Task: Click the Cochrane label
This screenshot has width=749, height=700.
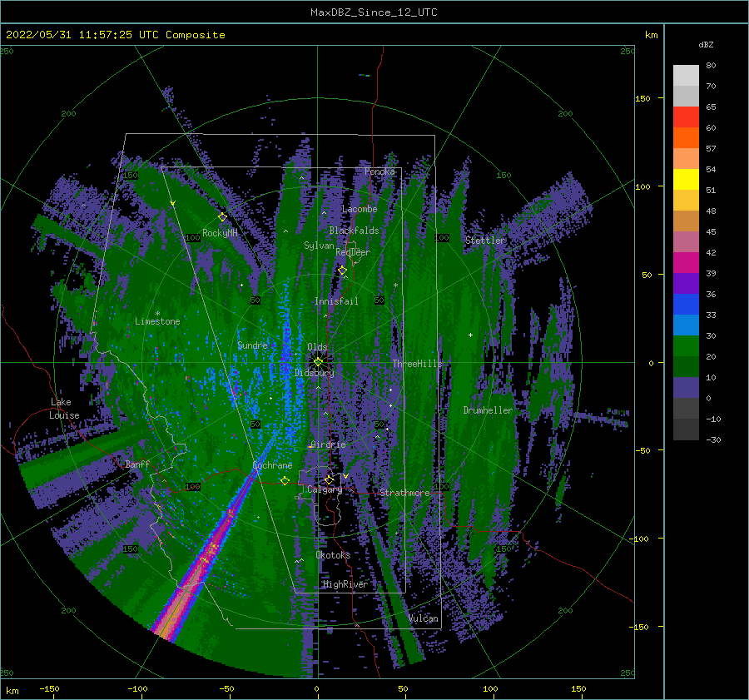Action: (x=272, y=465)
